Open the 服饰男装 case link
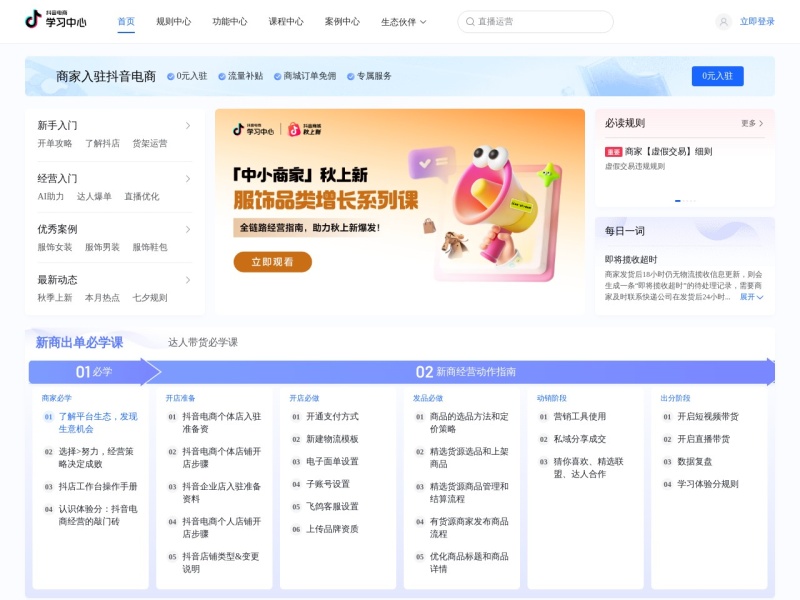This screenshot has height=600, width=800. 102,247
